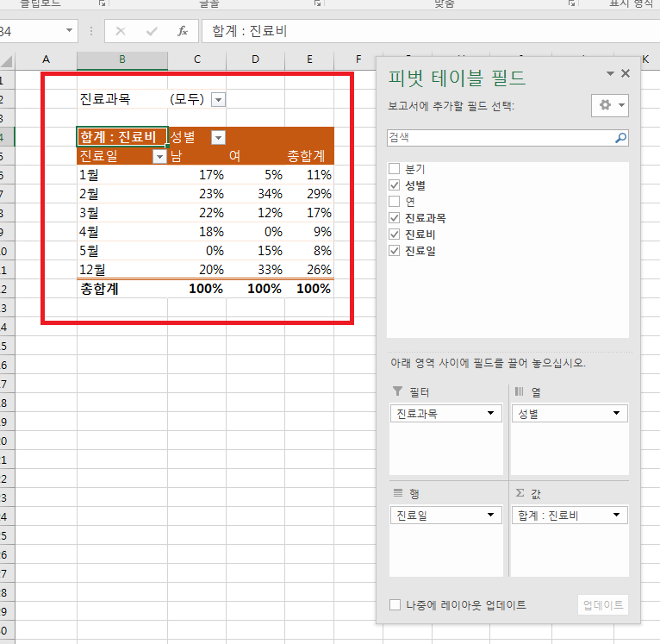This screenshot has height=644, width=660.
Task: Click the Insert Function fx icon
Action: tap(182, 31)
